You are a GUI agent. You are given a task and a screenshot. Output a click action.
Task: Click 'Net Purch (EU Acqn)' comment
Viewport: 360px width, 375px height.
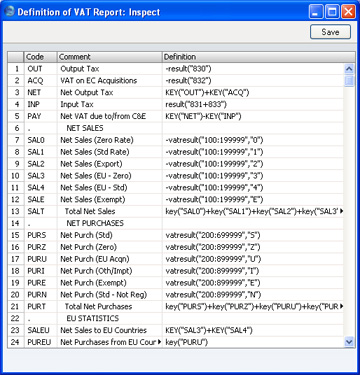[x=110, y=259]
